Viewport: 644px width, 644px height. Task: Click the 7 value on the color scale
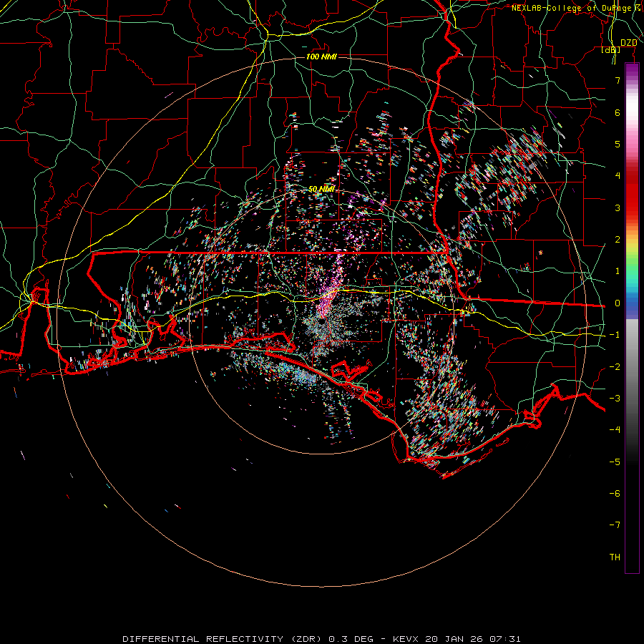pos(618,80)
